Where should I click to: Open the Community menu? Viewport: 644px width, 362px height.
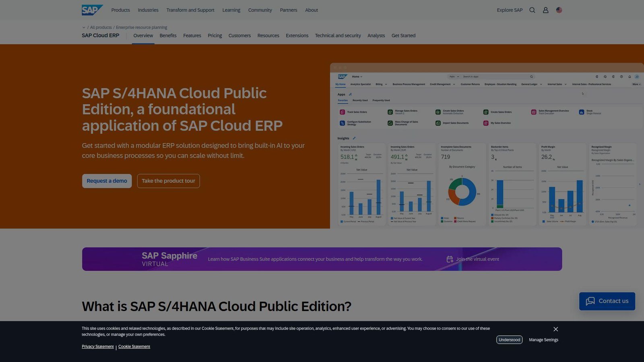[x=260, y=10]
